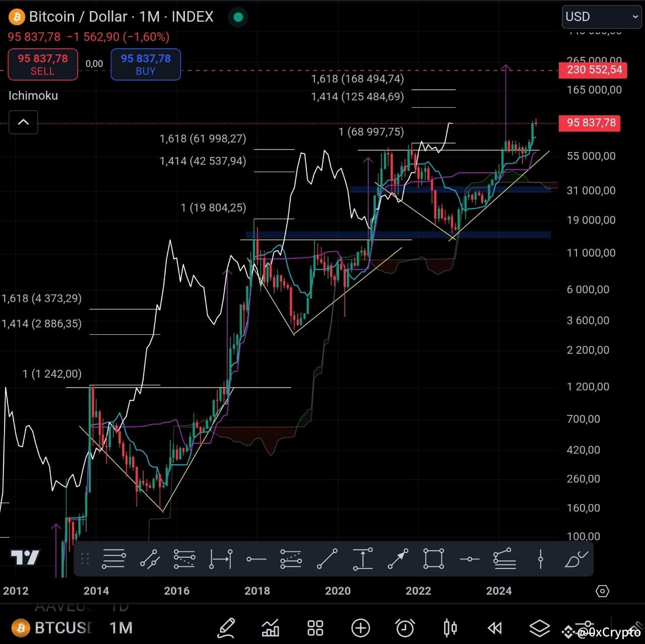645x644 pixels.
Task: Select the price range measuring tool
Action: [x=363, y=559]
